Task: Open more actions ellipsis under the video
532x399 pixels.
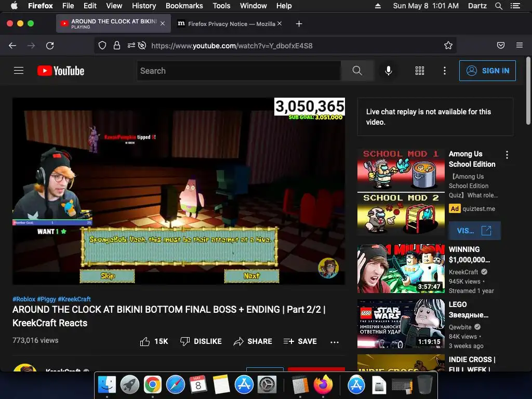Action: coord(335,342)
